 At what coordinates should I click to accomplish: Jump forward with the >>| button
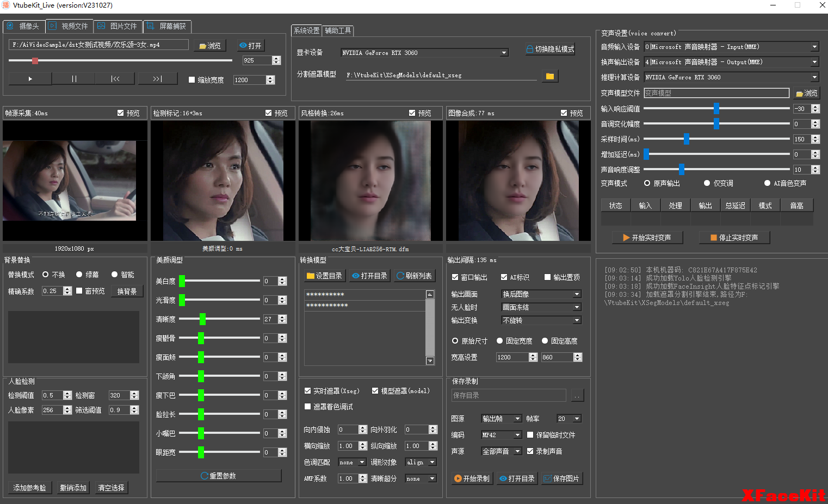pos(158,79)
